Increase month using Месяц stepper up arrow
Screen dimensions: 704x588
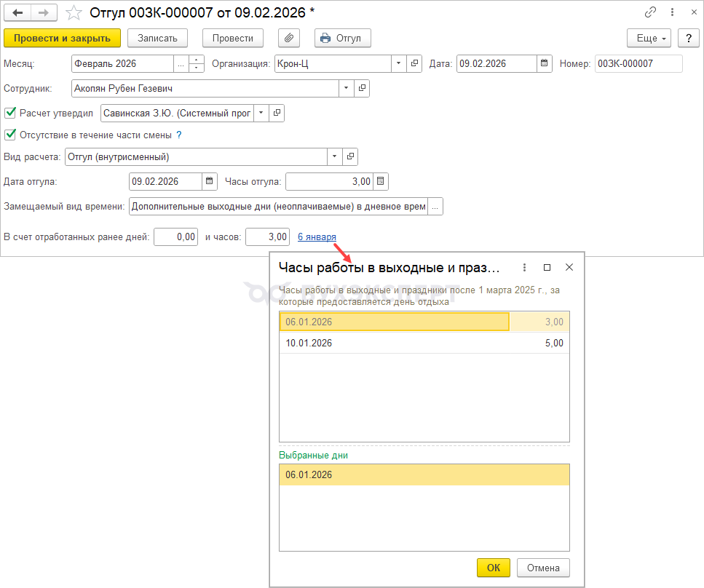[x=197, y=60]
